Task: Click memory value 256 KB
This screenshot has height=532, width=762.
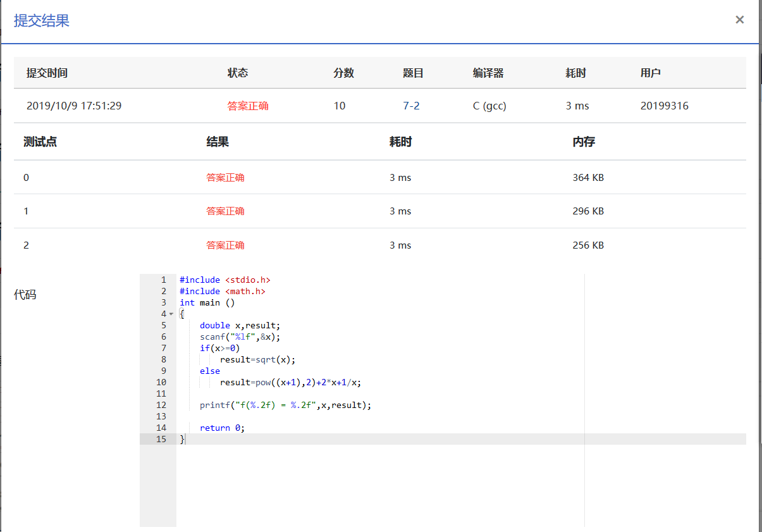Action: pyautogui.click(x=588, y=245)
